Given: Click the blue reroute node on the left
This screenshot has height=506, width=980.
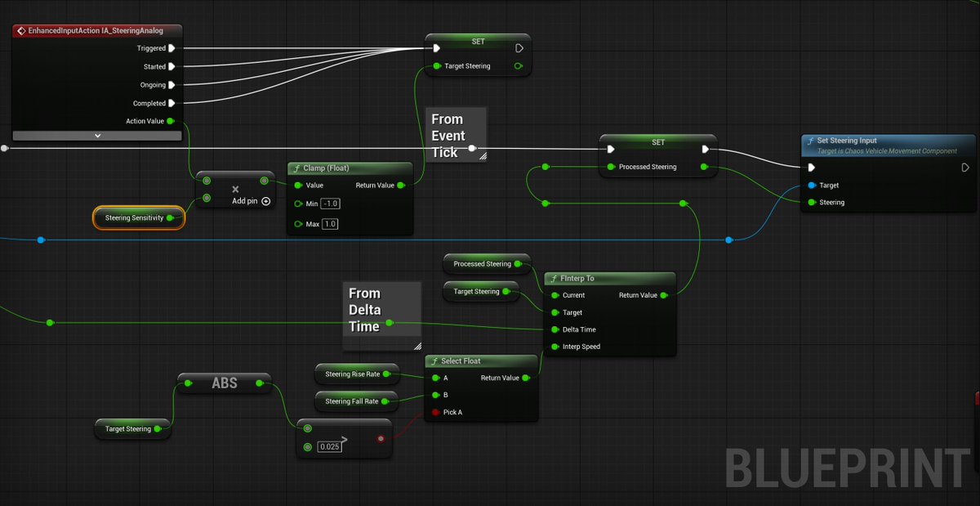Looking at the screenshot, I should click(x=41, y=240).
